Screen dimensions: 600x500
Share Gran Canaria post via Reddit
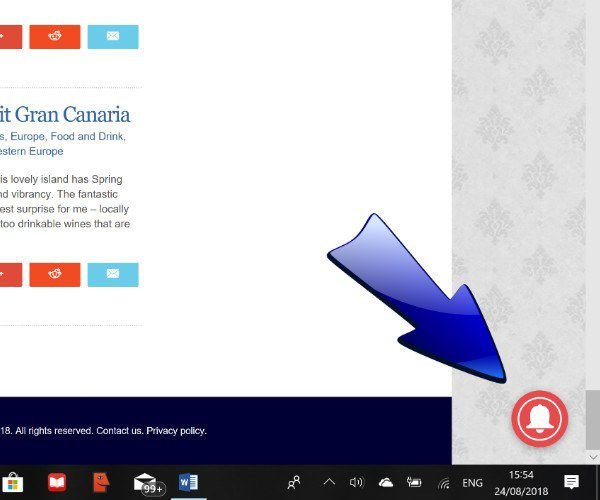pos(55,275)
